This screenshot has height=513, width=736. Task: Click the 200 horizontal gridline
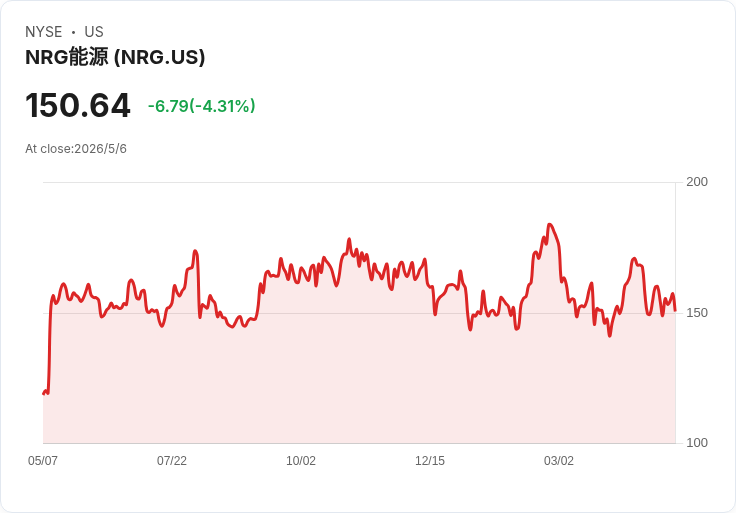(359, 182)
